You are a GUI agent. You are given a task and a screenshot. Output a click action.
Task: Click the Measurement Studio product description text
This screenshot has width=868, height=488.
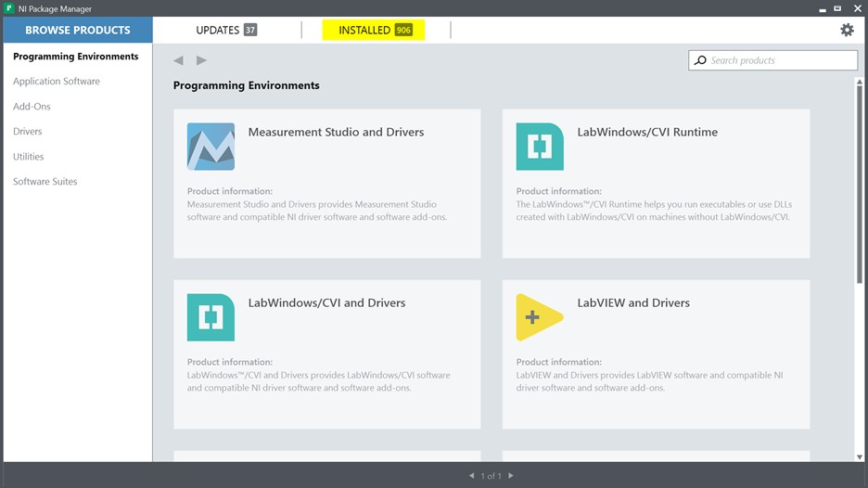(x=316, y=211)
